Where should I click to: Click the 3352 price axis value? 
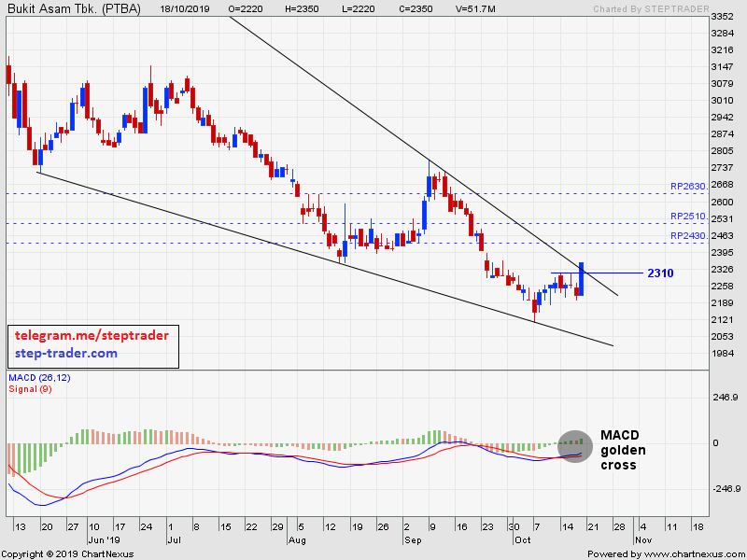click(722, 17)
